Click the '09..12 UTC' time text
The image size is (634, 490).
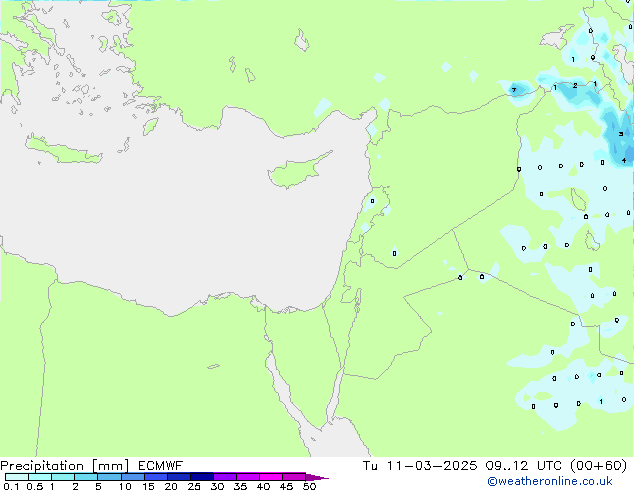coord(524,466)
